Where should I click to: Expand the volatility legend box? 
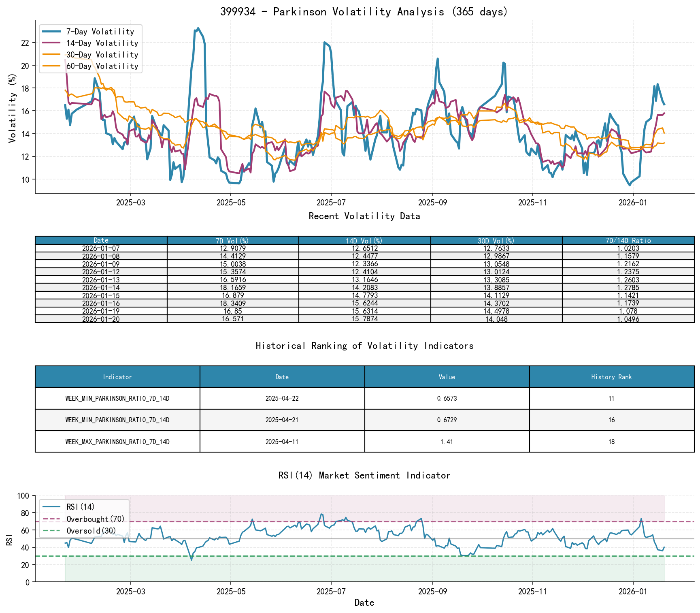90,48
